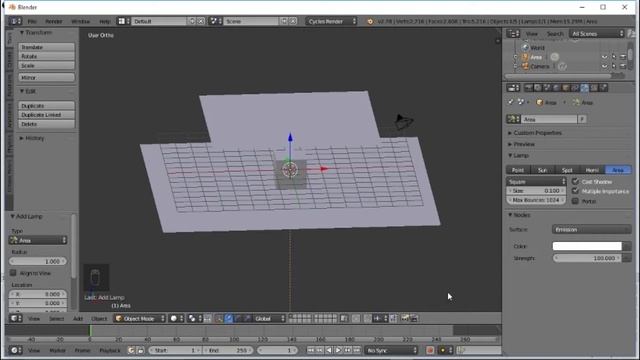Image resolution: width=640 pixels, height=360 pixels.
Task: Toggle renderability of Camera in outliner
Action: coord(623,66)
